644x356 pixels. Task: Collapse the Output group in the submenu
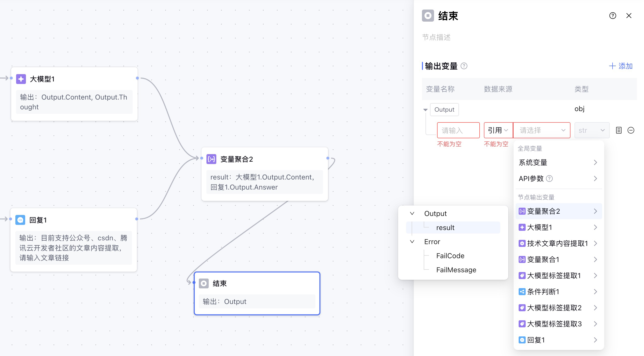click(412, 213)
